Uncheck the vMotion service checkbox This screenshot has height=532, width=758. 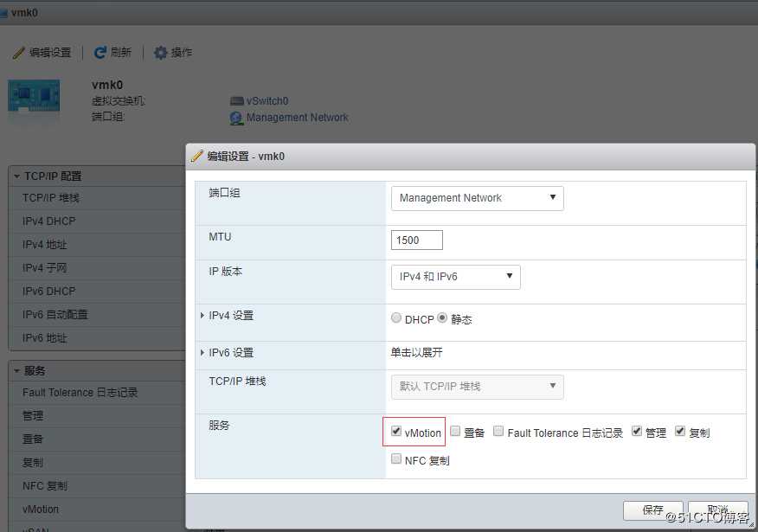[x=396, y=431]
